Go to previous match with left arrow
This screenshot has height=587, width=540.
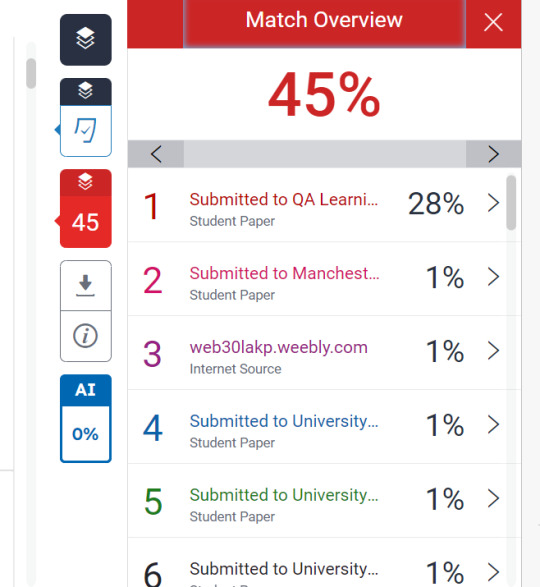(x=156, y=154)
